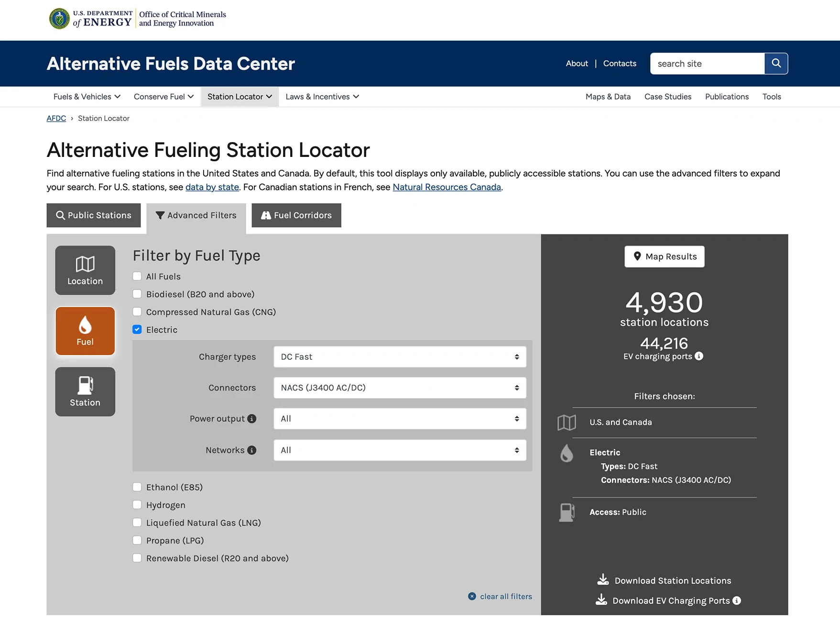
Task: Click the Map Results button
Action: pos(665,256)
